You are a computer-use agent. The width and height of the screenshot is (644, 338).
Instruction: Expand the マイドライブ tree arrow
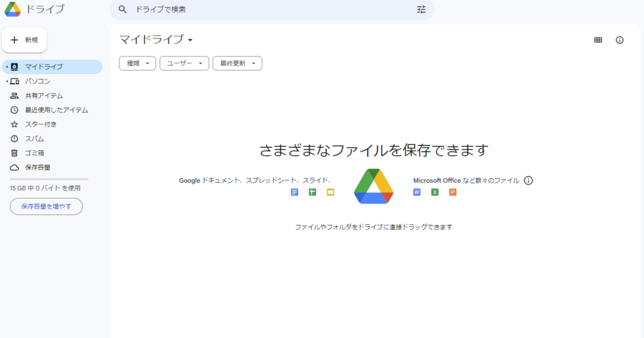[6, 67]
